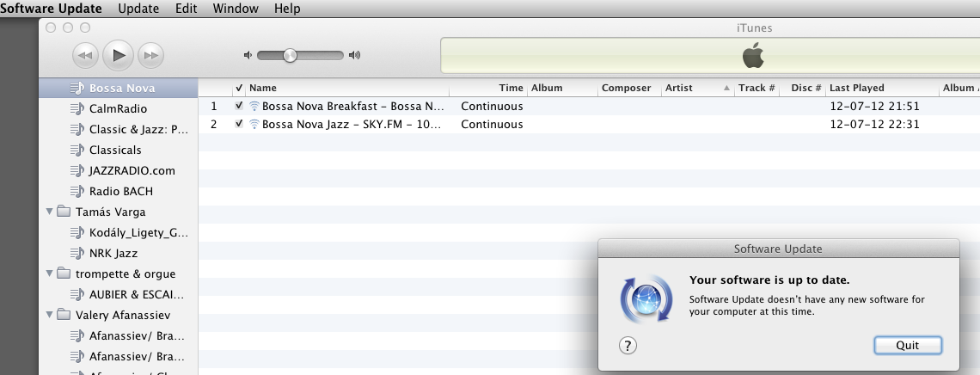Image resolution: width=980 pixels, height=375 pixels.
Task: Click the Radio BACH playlist icon
Action: [x=77, y=191]
